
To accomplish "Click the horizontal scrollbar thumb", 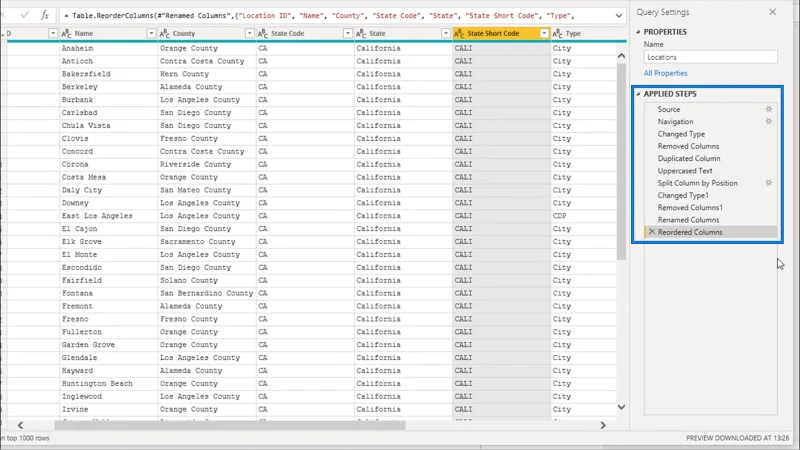I will tap(230, 425).
